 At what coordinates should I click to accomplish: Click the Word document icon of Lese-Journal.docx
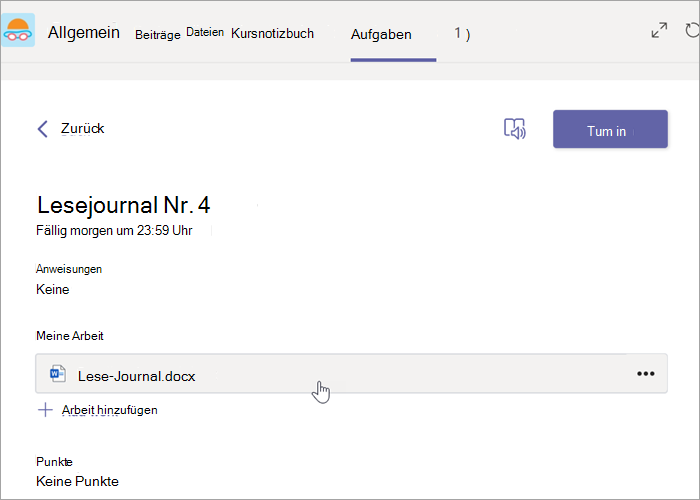pyautogui.click(x=58, y=374)
